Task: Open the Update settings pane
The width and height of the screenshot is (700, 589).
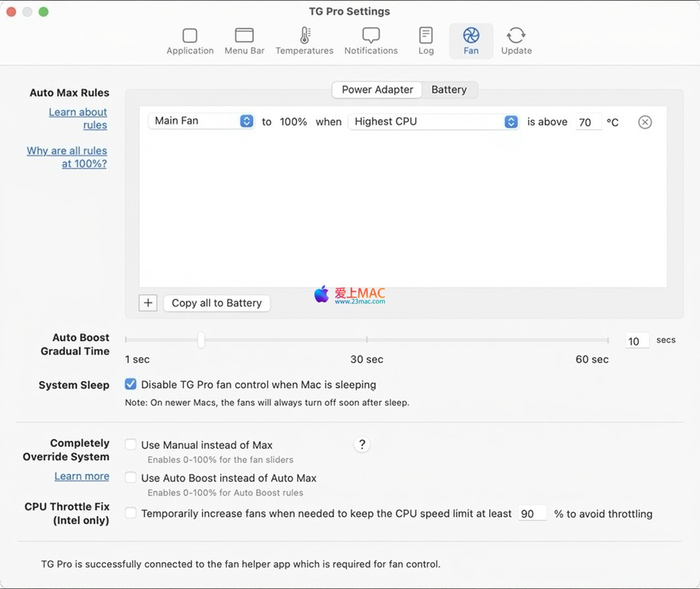Action: 516,42
